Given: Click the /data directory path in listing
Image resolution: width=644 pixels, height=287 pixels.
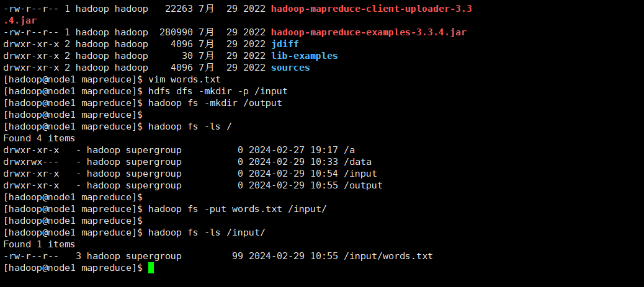Looking at the screenshot, I should (x=358, y=162).
